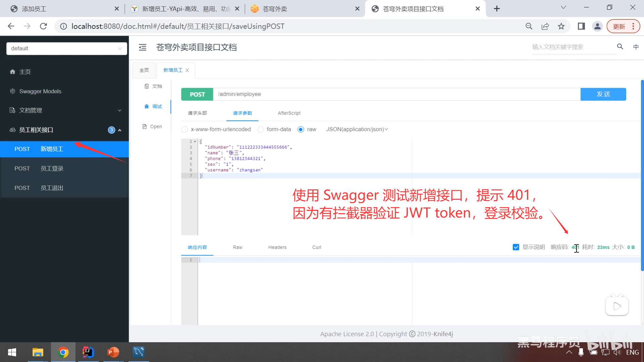Open the 文档 panel in debug sidebar
Viewport: 644px width, 362px height.
tap(153, 86)
